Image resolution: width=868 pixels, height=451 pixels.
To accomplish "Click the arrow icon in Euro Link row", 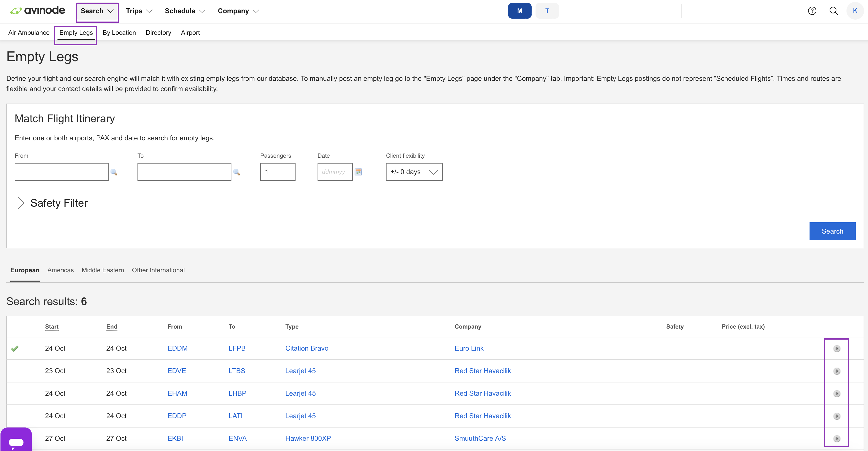I will pos(837,348).
